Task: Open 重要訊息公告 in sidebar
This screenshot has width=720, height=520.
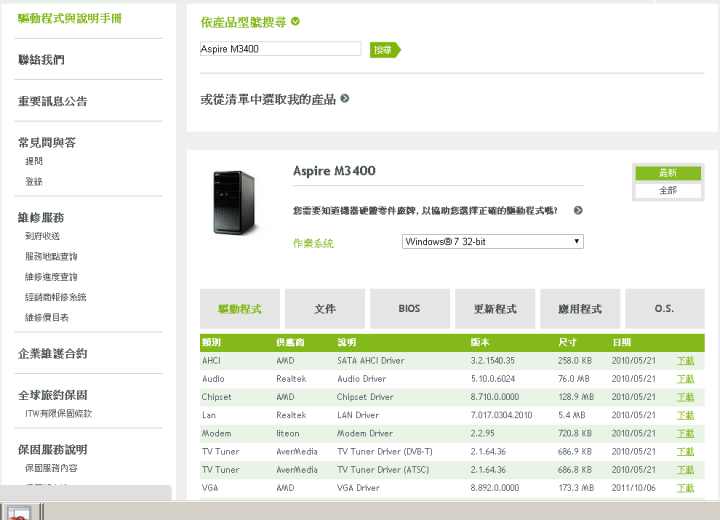Action: tap(52, 101)
